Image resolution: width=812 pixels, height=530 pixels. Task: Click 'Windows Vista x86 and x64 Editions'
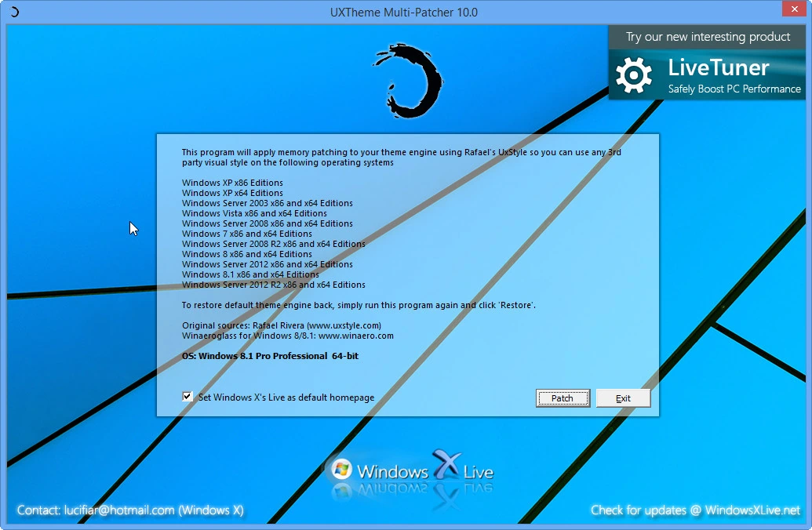254,213
